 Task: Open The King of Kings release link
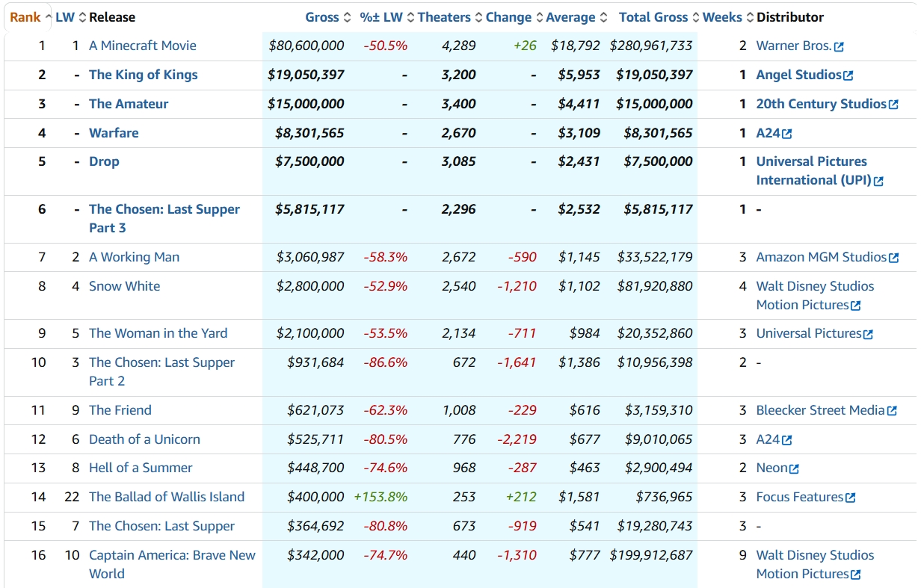click(x=144, y=75)
